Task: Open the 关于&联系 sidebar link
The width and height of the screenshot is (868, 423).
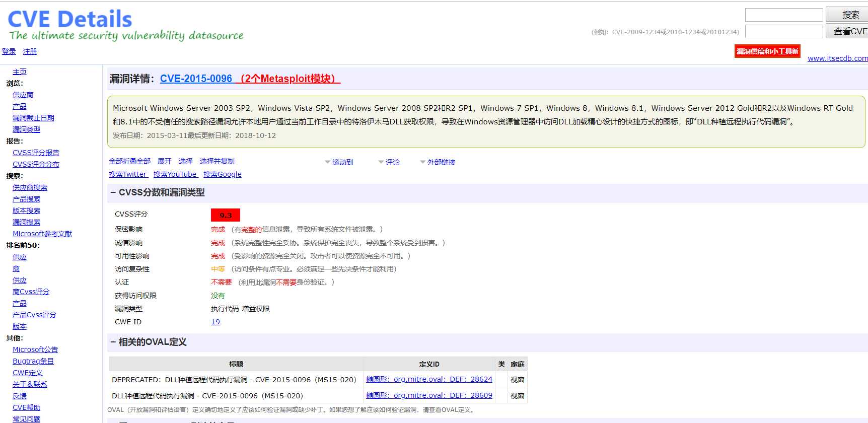Action: pyautogui.click(x=30, y=384)
